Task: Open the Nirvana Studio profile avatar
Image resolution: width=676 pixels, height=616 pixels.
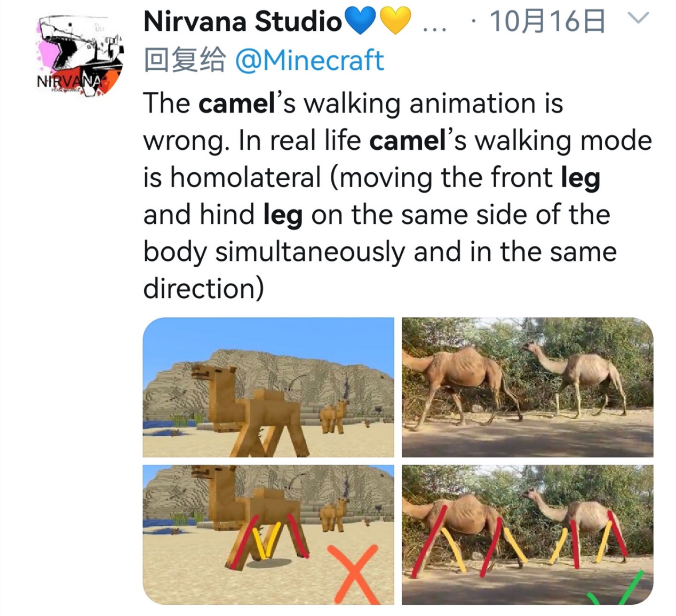Action: point(80,55)
